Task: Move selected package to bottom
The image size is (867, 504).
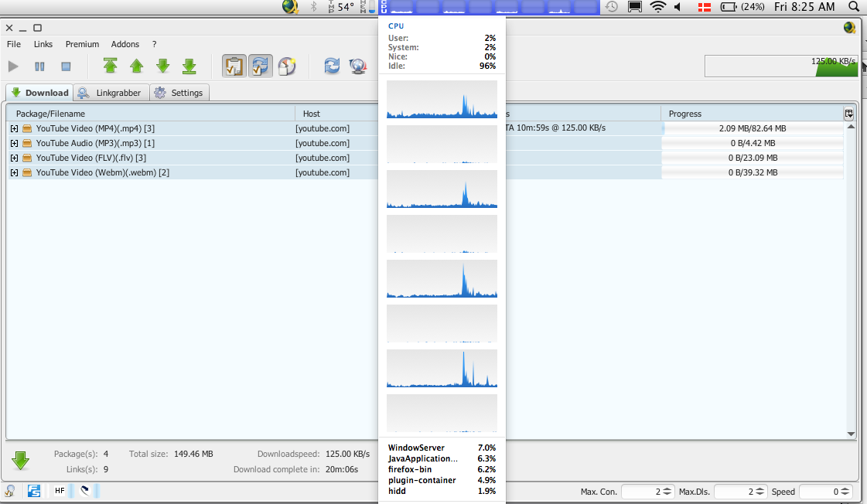Action: (x=189, y=66)
